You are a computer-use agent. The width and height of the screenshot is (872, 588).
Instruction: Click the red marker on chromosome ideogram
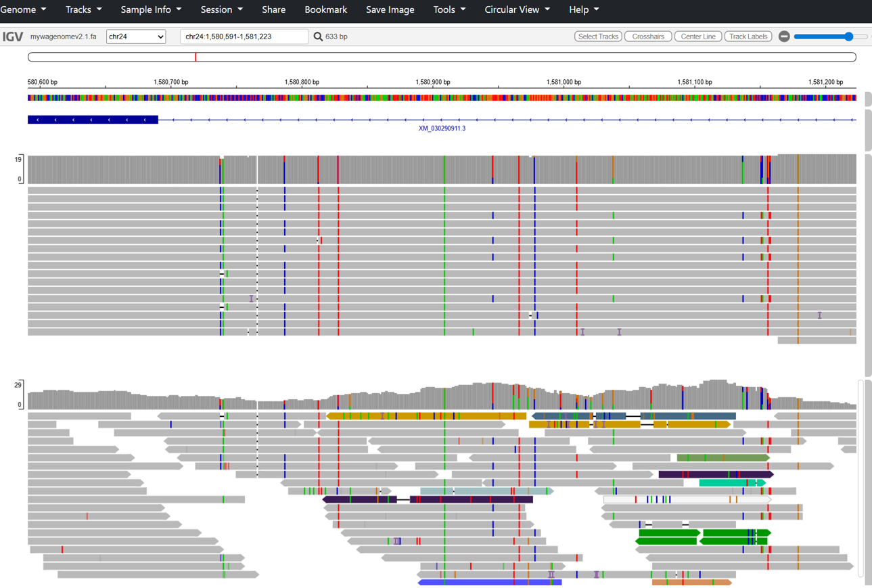coord(196,57)
